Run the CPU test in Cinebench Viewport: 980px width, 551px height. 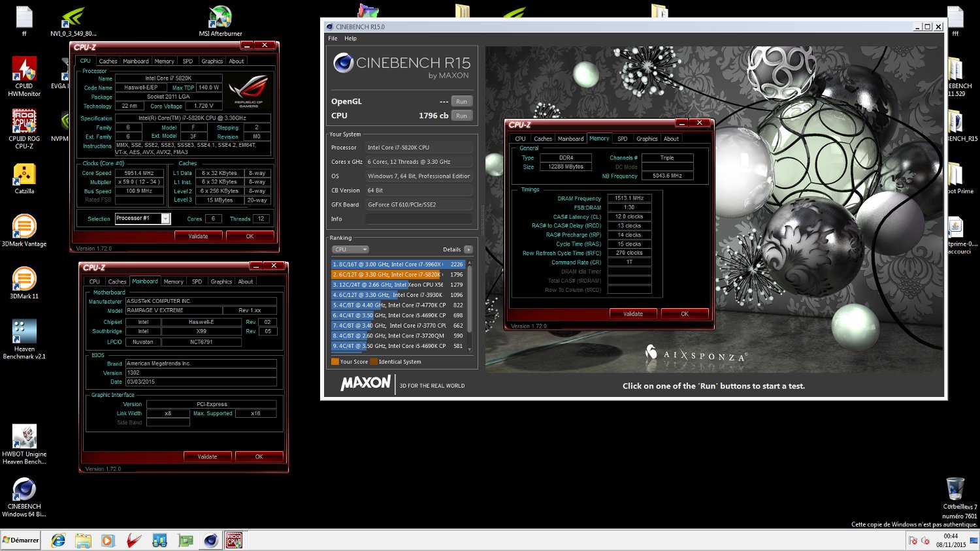tap(461, 116)
